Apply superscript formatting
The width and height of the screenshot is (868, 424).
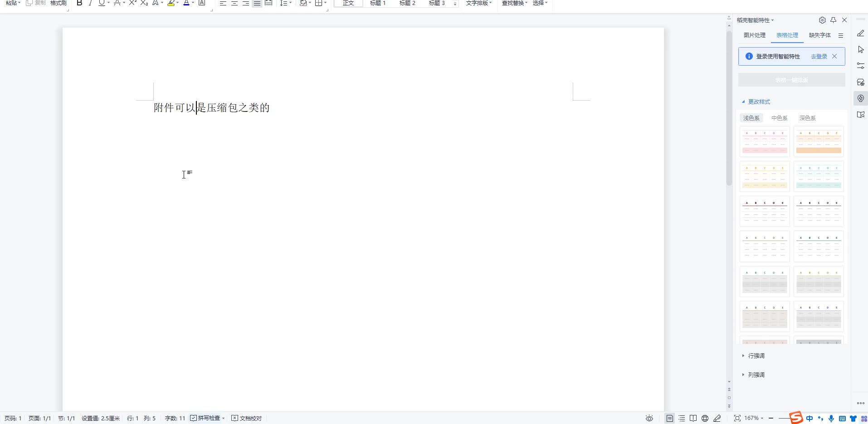pos(133,3)
